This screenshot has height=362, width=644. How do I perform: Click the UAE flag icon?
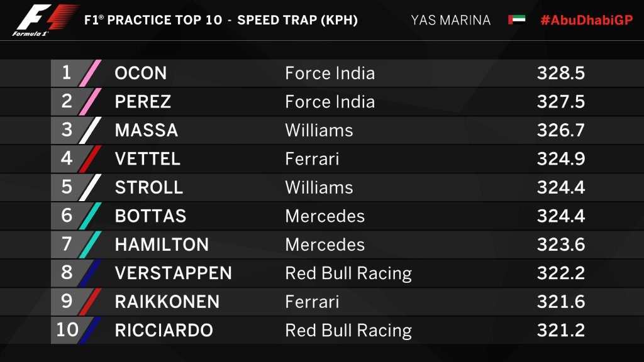(517, 19)
